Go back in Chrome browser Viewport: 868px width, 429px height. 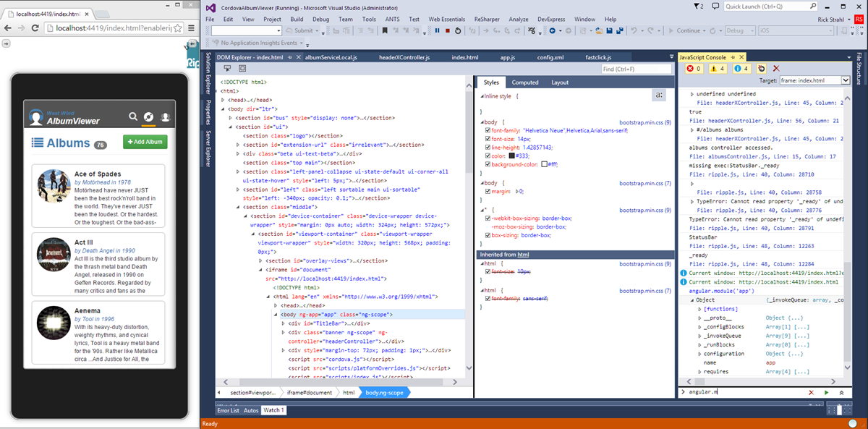pos(8,27)
